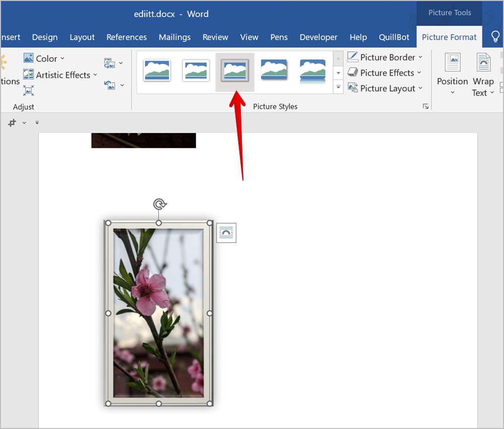Click the Wrap Text icon
Viewport: 504px width, 429px height.
[x=483, y=74]
